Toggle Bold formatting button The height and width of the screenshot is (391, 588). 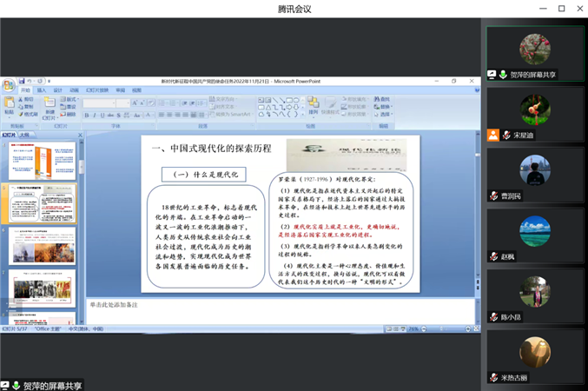pos(87,114)
